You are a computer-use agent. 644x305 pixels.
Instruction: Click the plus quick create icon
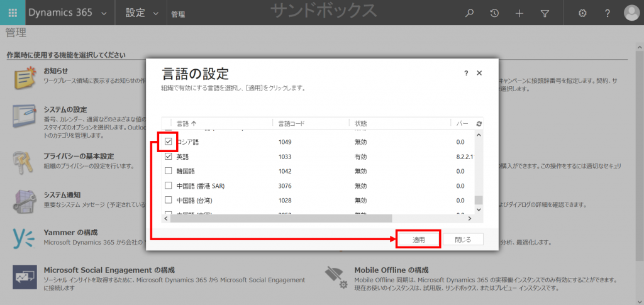pyautogui.click(x=519, y=13)
